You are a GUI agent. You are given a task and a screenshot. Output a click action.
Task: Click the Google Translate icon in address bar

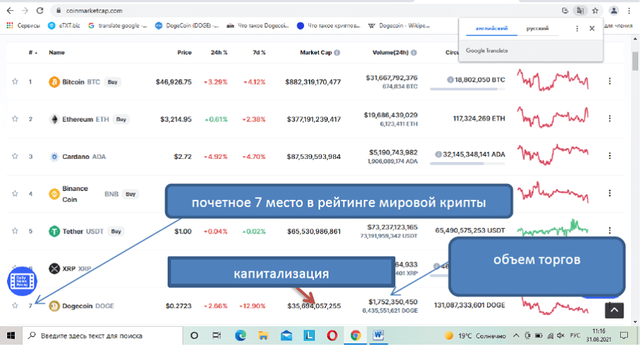pyautogui.click(x=581, y=11)
